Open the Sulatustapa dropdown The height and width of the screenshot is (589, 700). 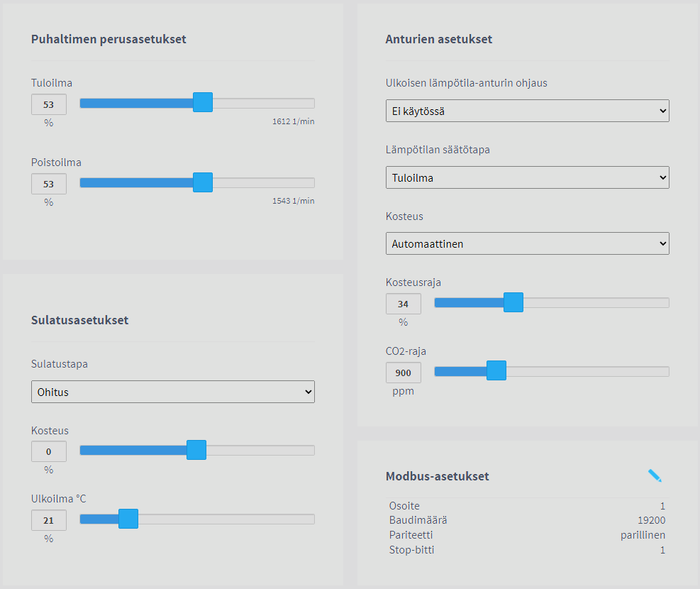point(172,392)
